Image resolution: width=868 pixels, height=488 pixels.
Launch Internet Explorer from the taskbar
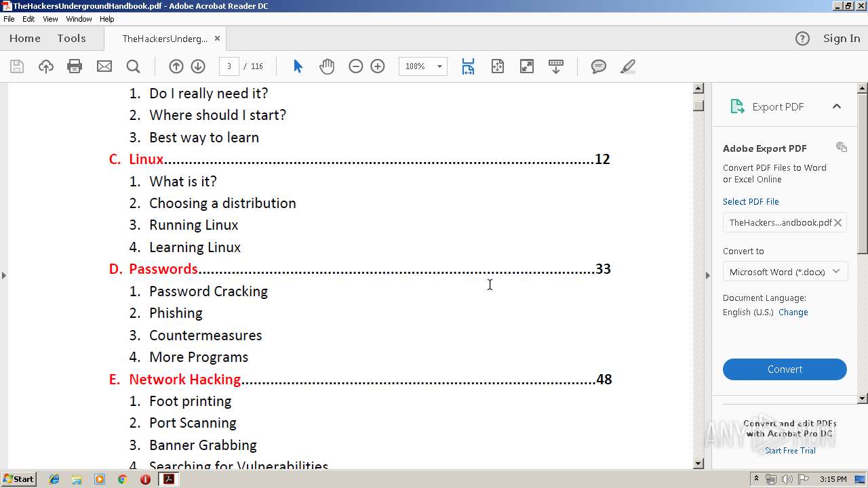point(54,479)
